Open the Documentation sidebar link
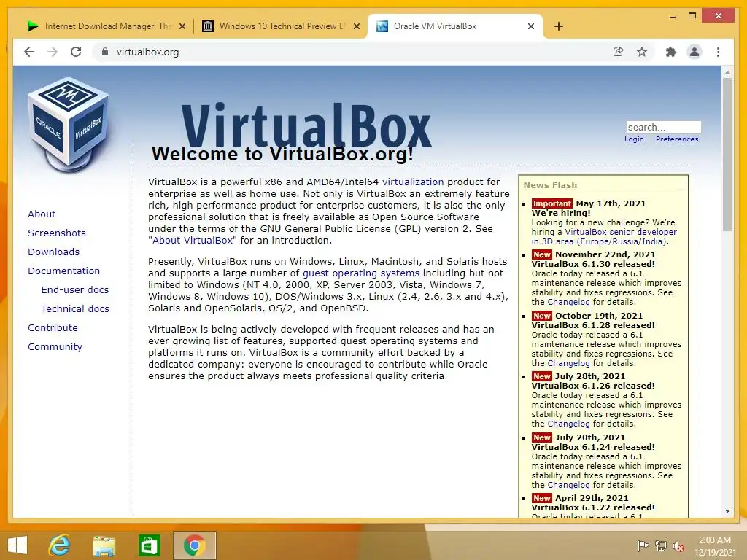 click(x=64, y=271)
